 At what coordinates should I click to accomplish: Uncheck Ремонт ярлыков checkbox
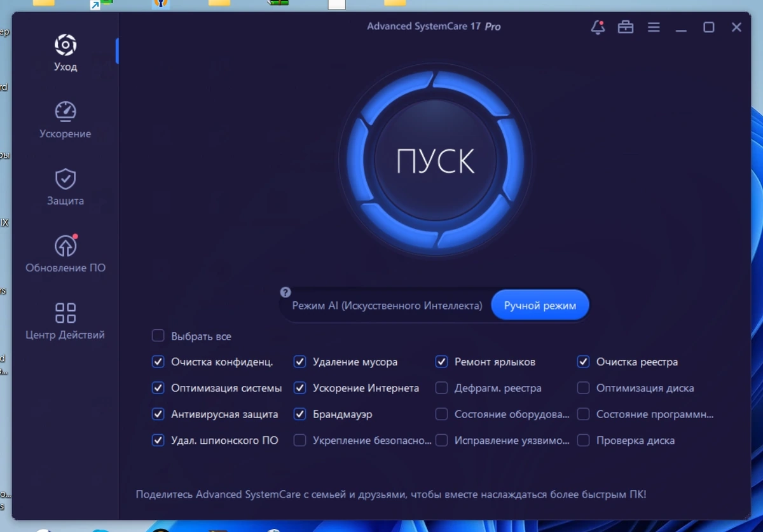click(441, 362)
